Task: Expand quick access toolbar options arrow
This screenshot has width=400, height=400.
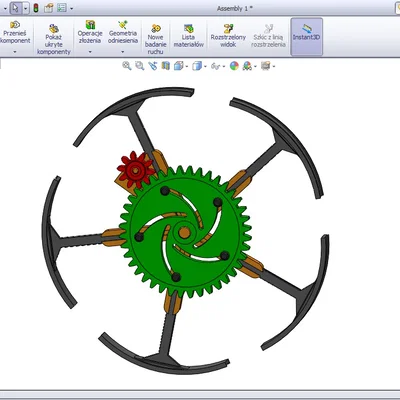Action: tap(72, 9)
